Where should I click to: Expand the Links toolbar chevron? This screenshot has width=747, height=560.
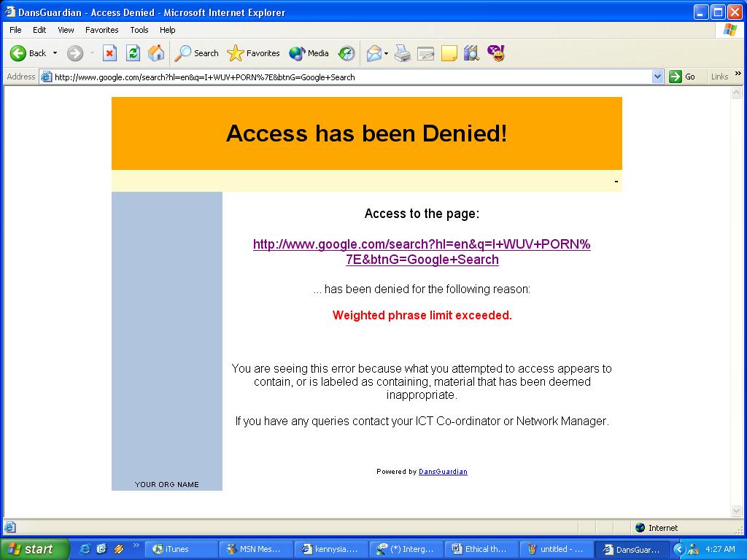(x=738, y=74)
